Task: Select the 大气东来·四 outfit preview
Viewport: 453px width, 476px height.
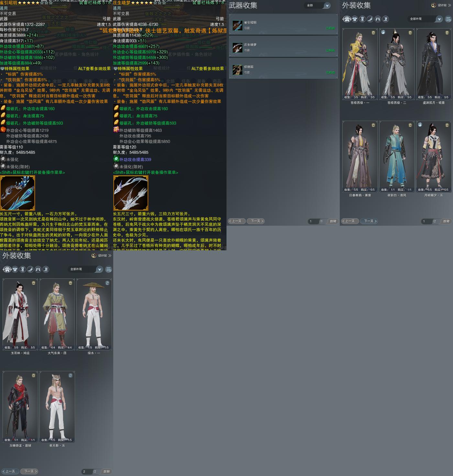Action: point(57,314)
